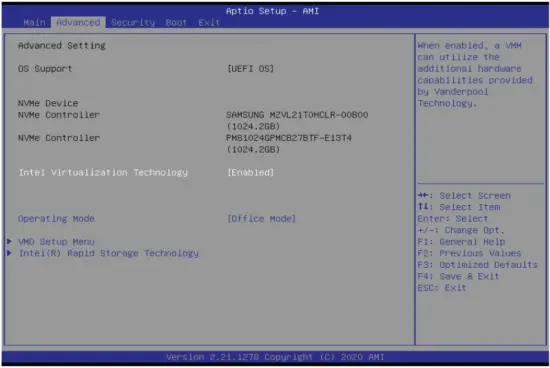This screenshot has width=550, height=368.
Task: Click the NVMe Device heading
Action: pyautogui.click(x=48, y=103)
